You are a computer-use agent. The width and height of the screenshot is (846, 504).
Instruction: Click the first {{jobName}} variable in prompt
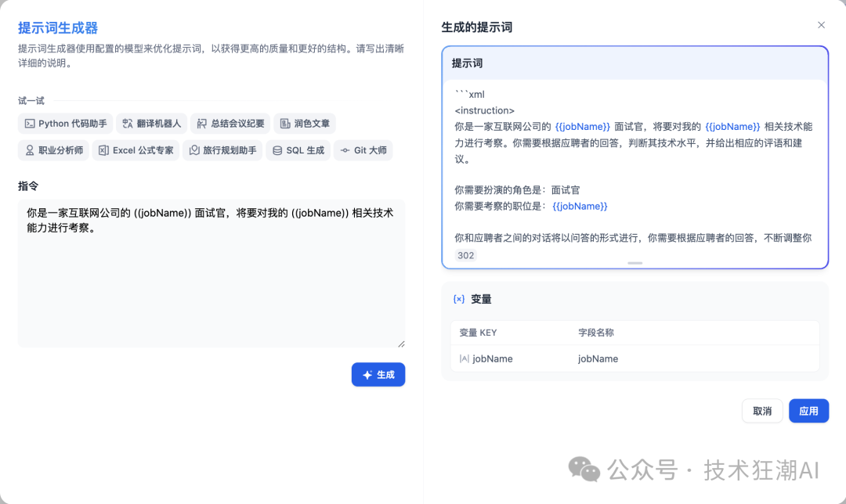coord(582,127)
